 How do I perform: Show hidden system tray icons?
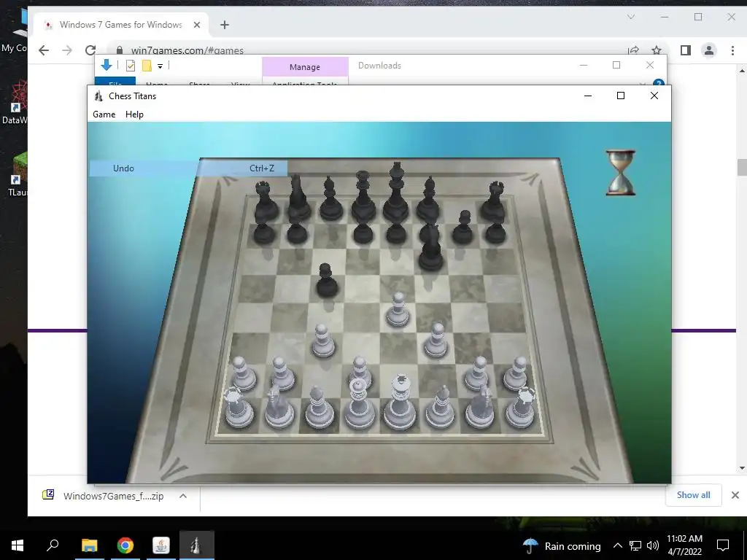click(617, 545)
